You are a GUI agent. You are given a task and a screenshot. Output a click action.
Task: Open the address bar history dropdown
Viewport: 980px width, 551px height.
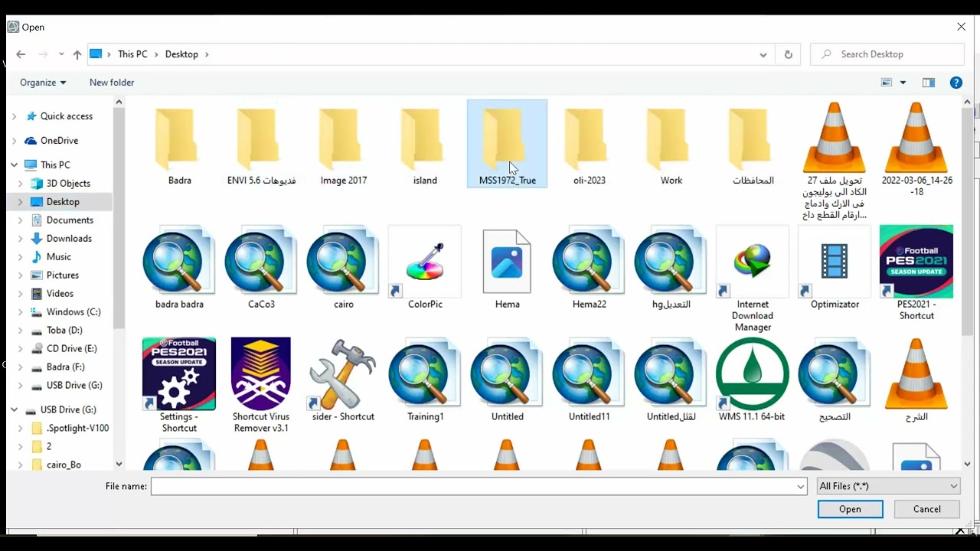point(763,54)
